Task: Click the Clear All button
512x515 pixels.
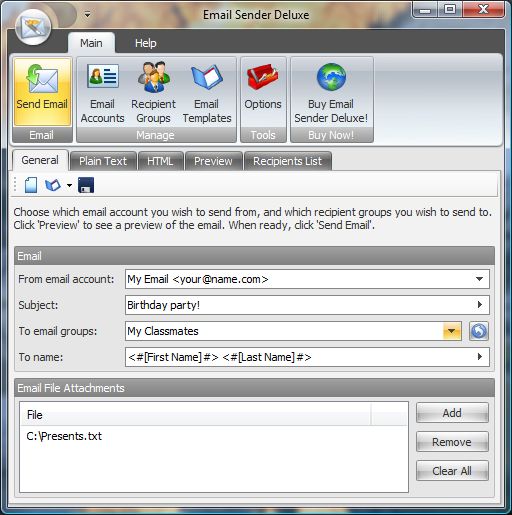Action: tap(452, 471)
